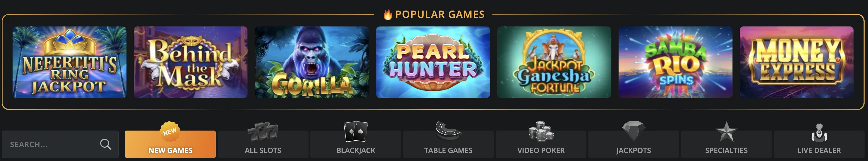
Task: Click the magnifying glass search icon
Action: click(106, 144)
